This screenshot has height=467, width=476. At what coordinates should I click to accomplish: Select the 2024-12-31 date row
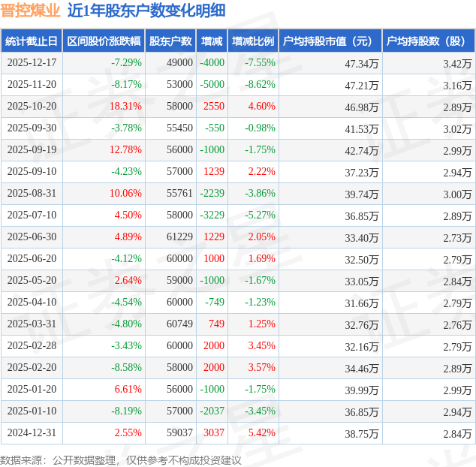click(31, 433)
